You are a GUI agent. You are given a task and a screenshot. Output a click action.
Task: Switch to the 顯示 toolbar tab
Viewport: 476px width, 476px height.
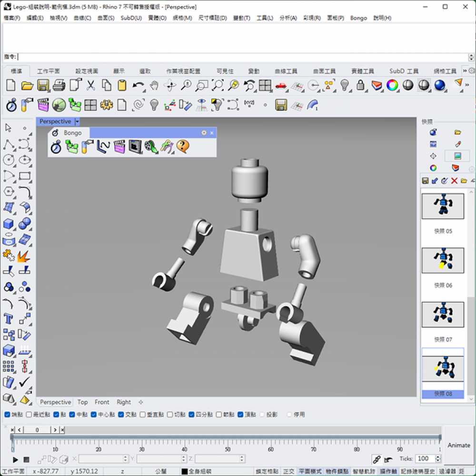click(x=119, y=71)
